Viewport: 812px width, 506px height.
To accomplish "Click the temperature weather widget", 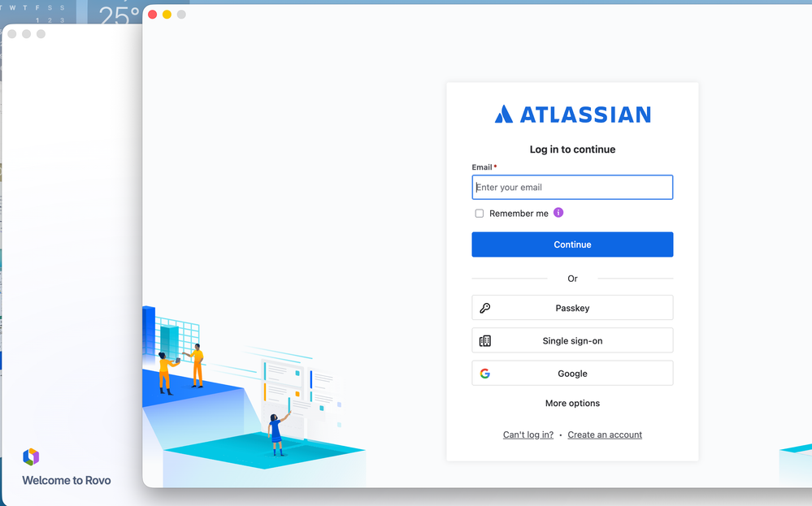I will click(119, 15).
